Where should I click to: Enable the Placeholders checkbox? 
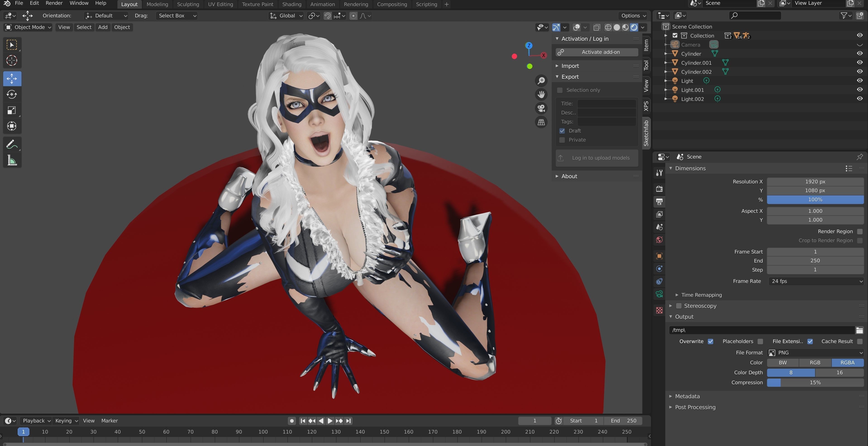tap(760, 341)
